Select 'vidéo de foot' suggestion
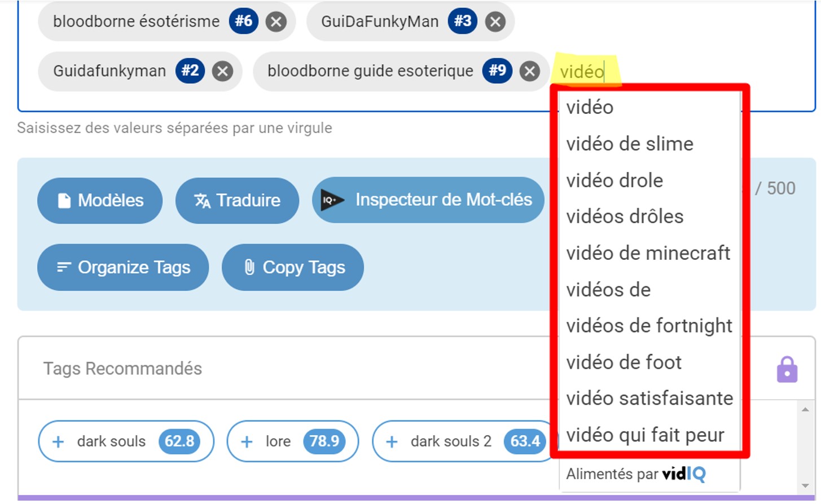Viewport: 821px width, 504px height. (649, 362)
